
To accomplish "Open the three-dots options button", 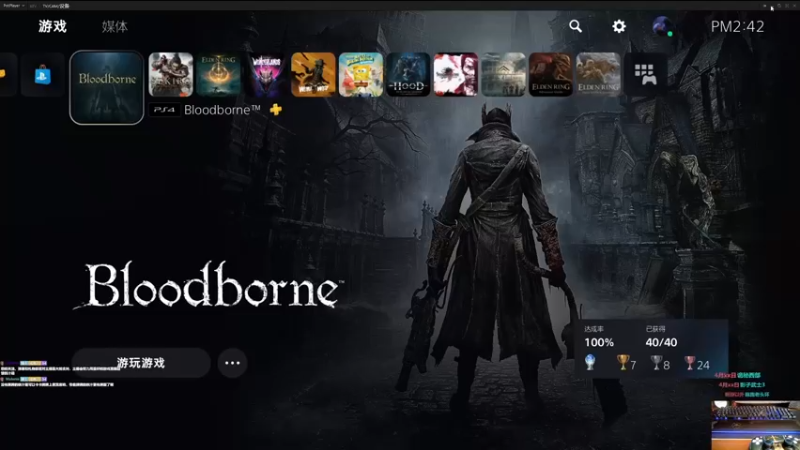I will pos(232,363).
